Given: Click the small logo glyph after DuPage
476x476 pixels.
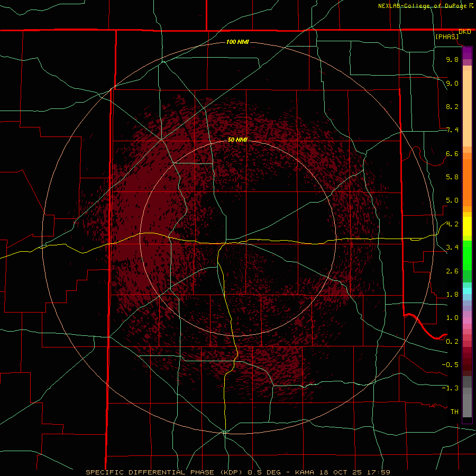Looking at the screenshot, I should (471, 5).
